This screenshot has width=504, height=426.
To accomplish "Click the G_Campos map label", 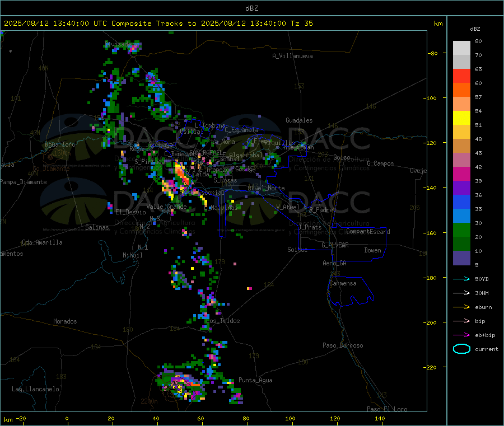I will [380, 163].
